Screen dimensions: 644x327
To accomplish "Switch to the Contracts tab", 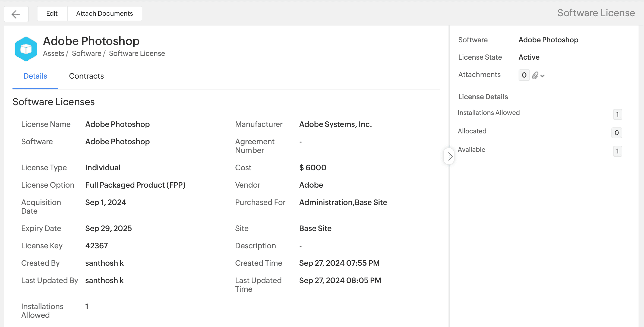I will (86, 76).
